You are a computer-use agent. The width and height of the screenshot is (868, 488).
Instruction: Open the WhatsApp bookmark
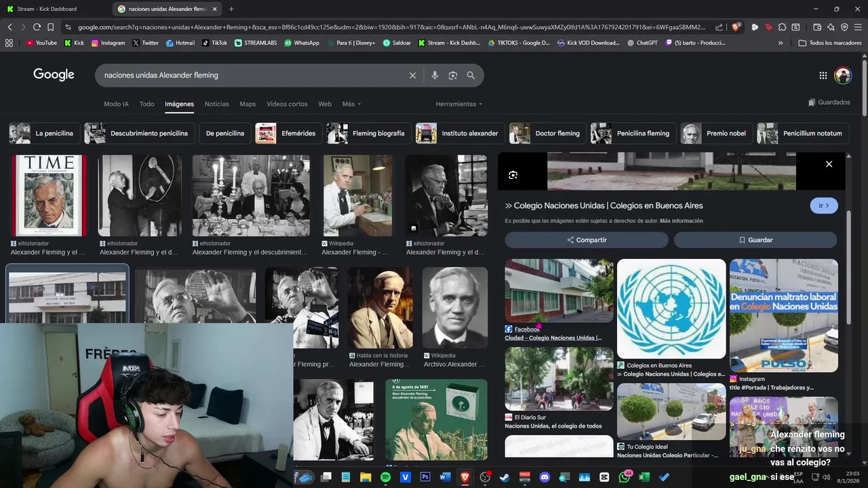tap(302, 43)
